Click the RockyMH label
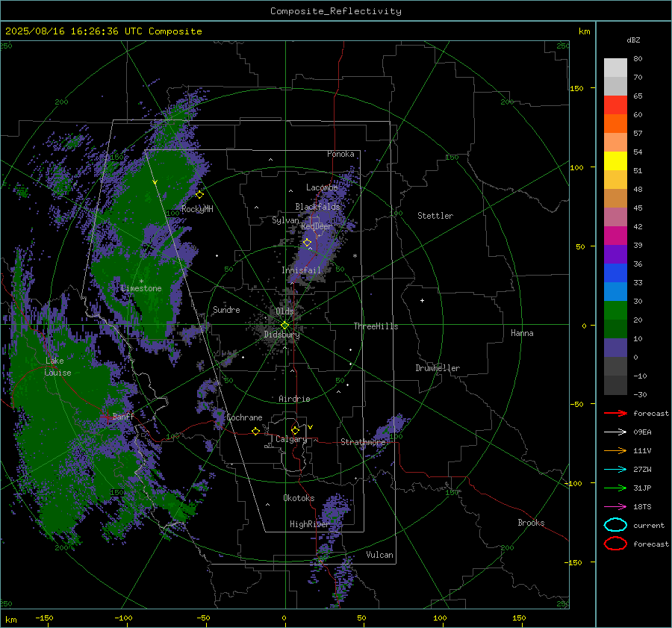 [197, 209]
